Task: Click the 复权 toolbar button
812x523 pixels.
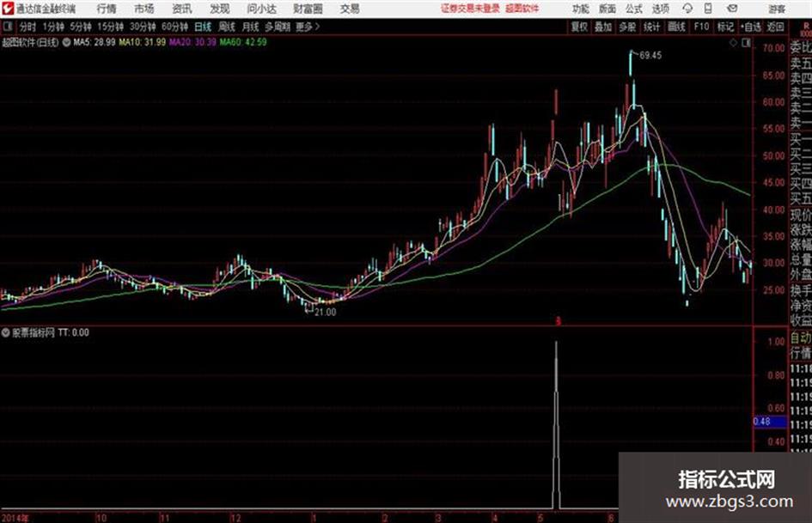Action: coord(579,27)
